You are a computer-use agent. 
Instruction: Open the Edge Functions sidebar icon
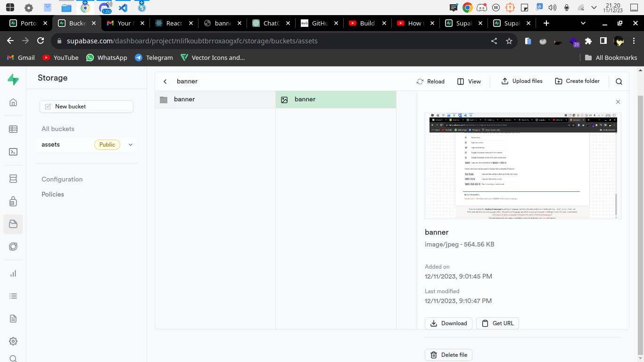(13, 247)
